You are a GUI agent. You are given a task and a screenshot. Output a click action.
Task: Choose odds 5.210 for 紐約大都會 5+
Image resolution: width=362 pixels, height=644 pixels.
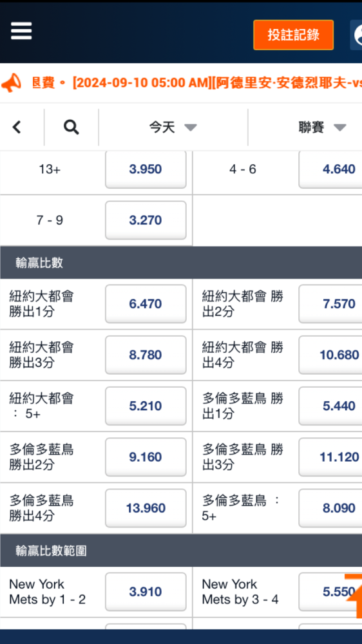click(146, 406)
